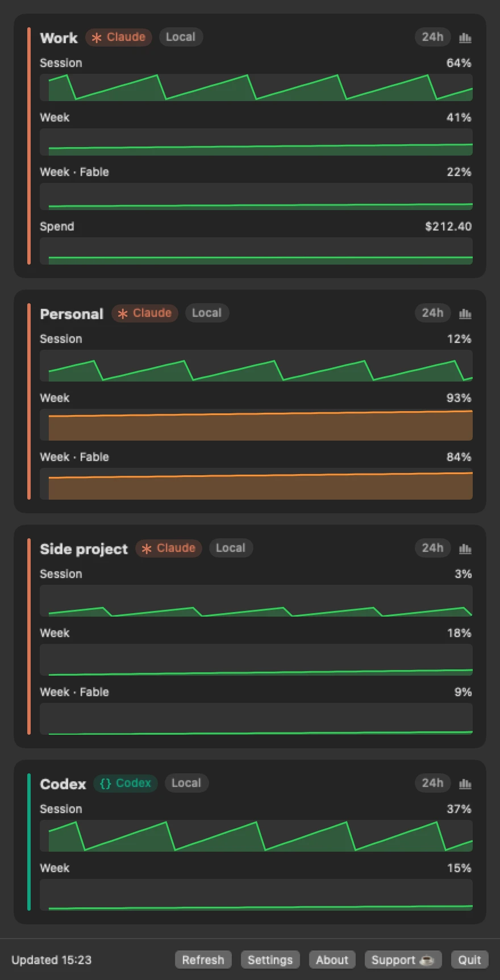Viewport: 500px width, 980px height.
Task: Click the Local tag in Personal card
Action: (x=207, y=313)
